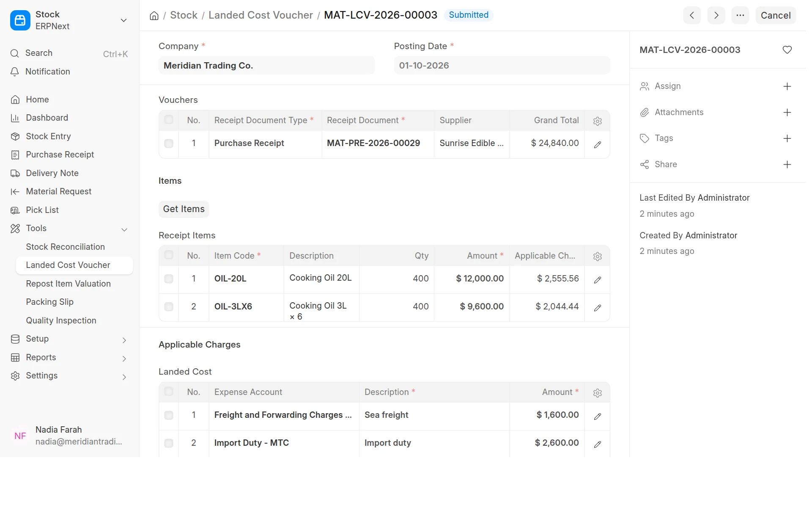Share the document with the plus icon

(787, 165)
